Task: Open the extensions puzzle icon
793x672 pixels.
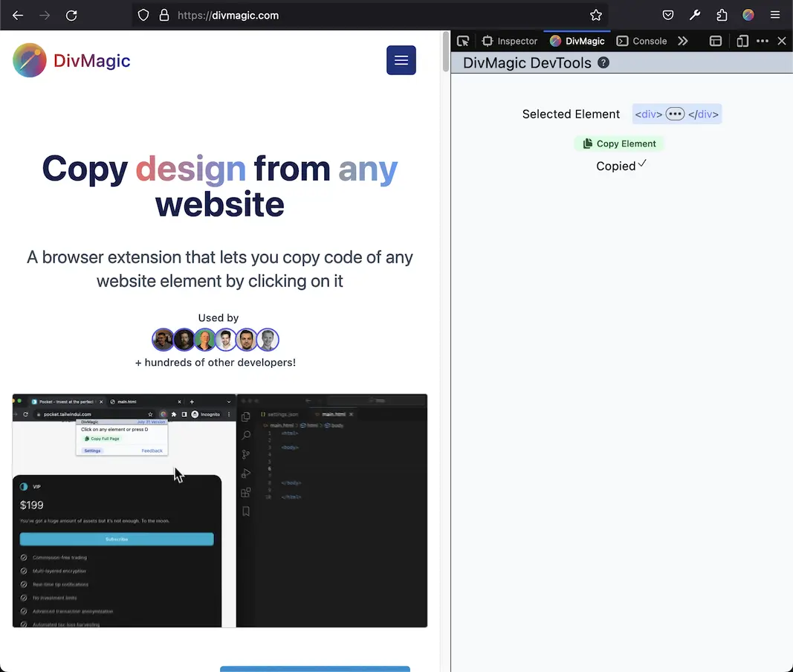Action: coord(722,15)
